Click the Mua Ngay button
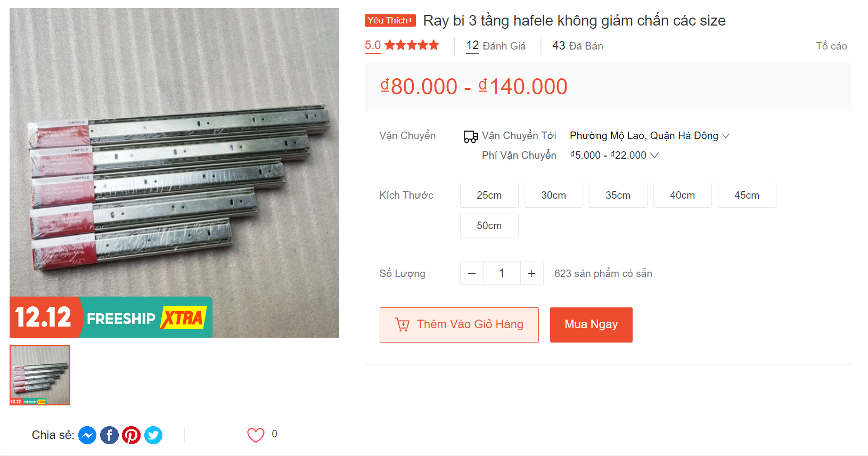Screen dimensions: 868x456 (591, 325)
